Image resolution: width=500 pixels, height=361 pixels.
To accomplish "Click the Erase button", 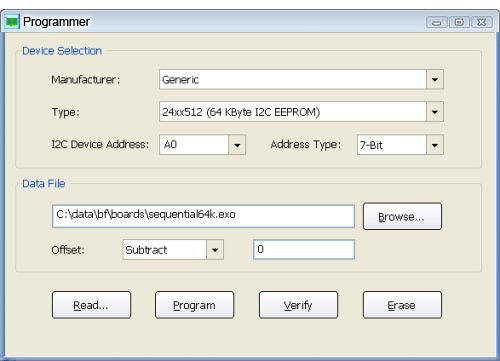I will coord(402,305).
